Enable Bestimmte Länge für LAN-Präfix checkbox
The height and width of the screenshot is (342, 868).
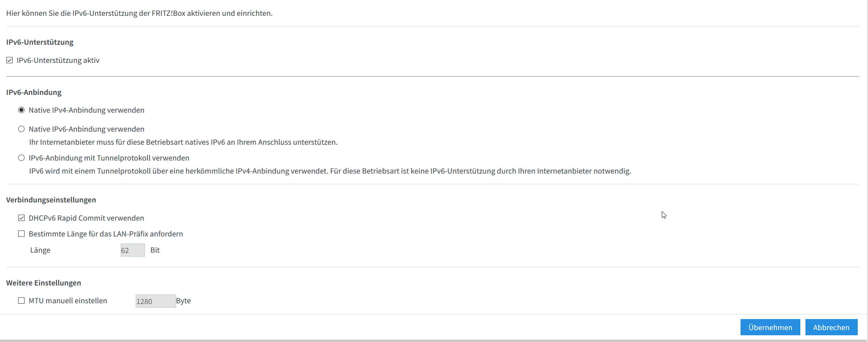pos(21,234)
